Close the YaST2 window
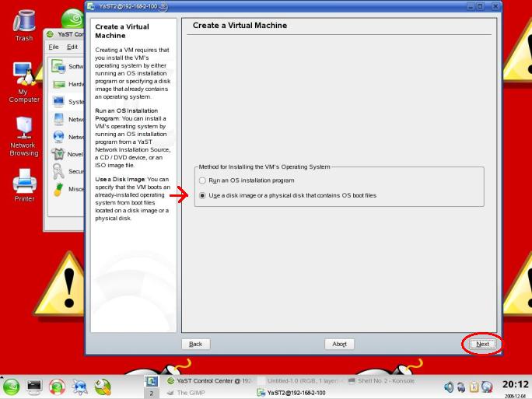Image resolution: width=532 pixels, height=399 pixels. (495, 6)
